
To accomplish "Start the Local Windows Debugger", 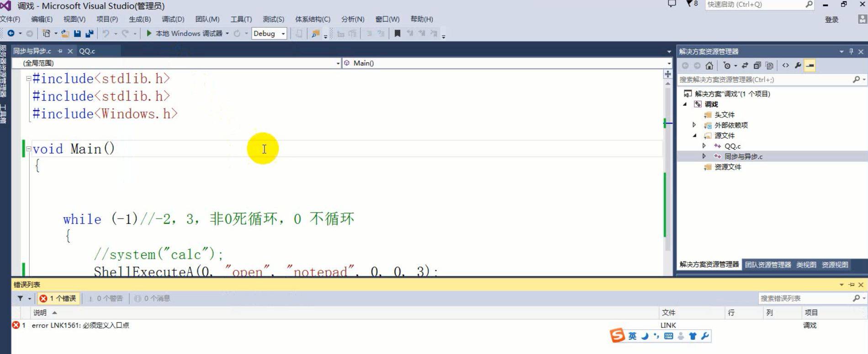I will click(184, 33).
